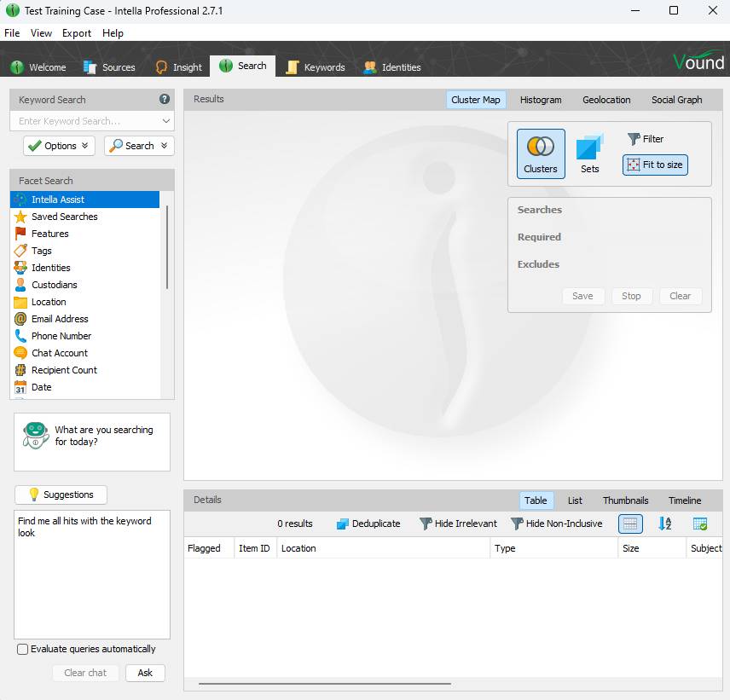Sort by the Size column header
The image size is (730, 700).
tap(652, 548)
